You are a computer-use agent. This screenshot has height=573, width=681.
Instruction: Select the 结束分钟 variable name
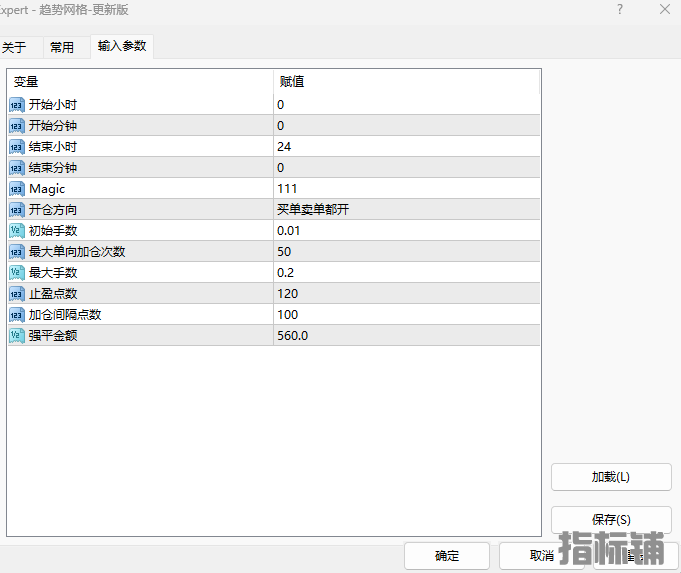(53, 168)
